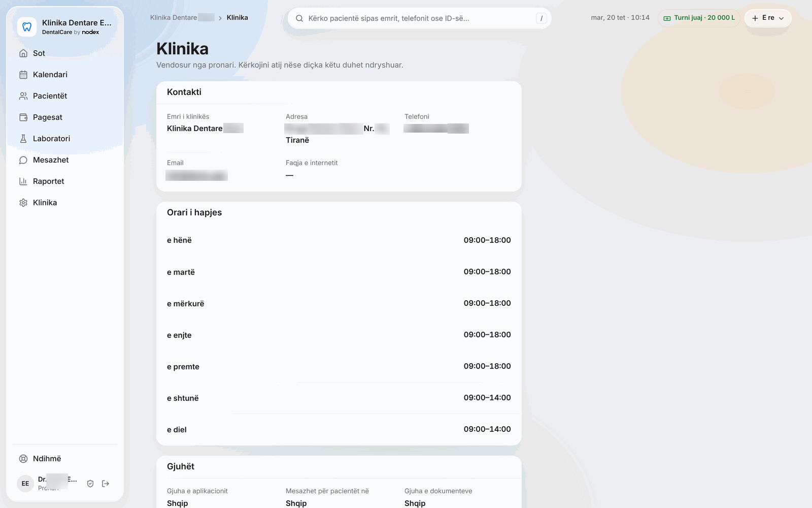Click the cash icon in the Turni juaj badge
The image size is (812, 508).
[x=667, y=18]
